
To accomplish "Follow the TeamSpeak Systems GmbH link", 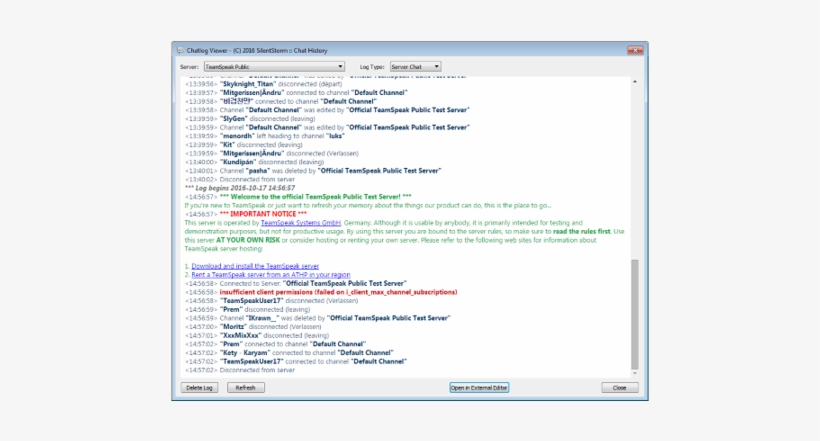I will pos(301,223).
